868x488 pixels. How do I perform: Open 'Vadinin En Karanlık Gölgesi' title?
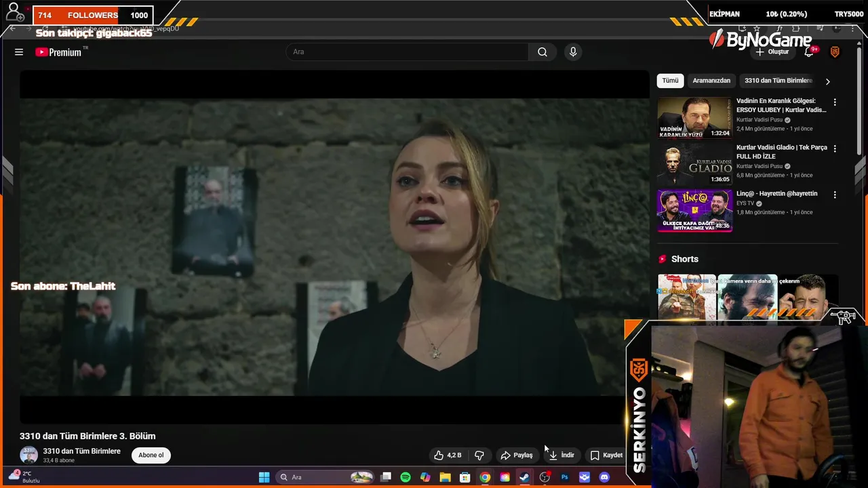click(x=781, y=106)
